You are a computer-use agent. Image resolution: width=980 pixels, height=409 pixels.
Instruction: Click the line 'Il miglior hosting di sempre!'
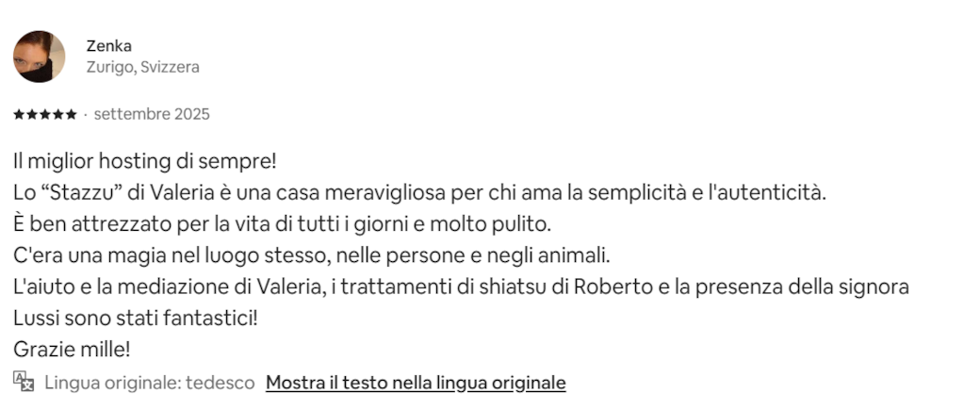pos(145,161)
